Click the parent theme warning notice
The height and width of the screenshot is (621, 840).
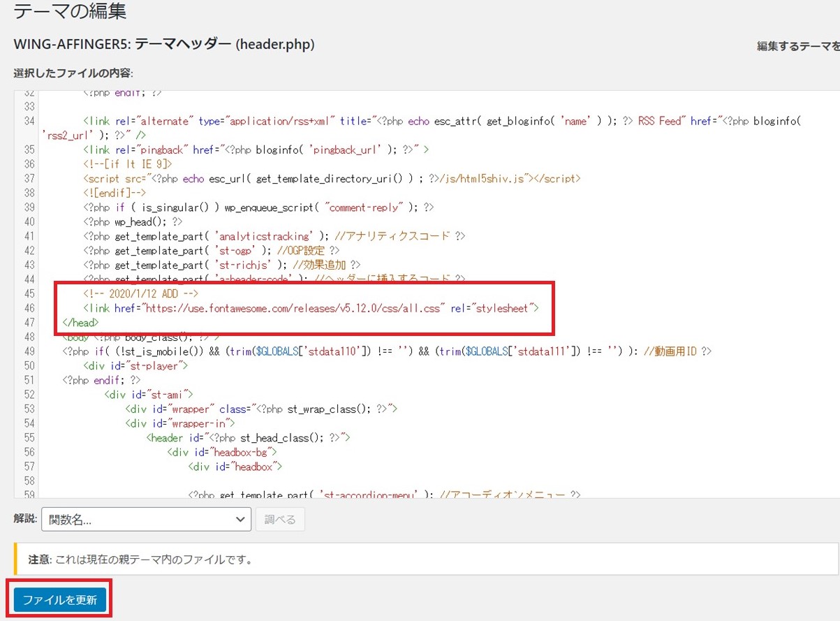click(427, 560)
